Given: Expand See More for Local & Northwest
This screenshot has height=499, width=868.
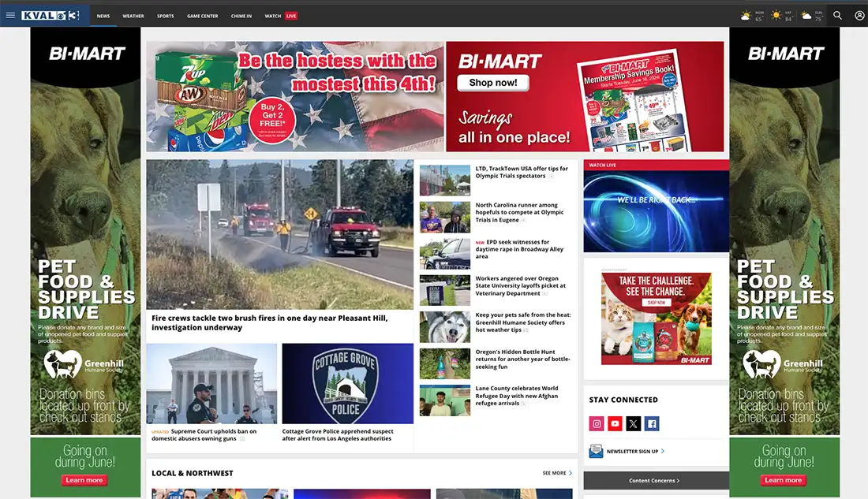Looking at the screenshot, I should [557, 473].
